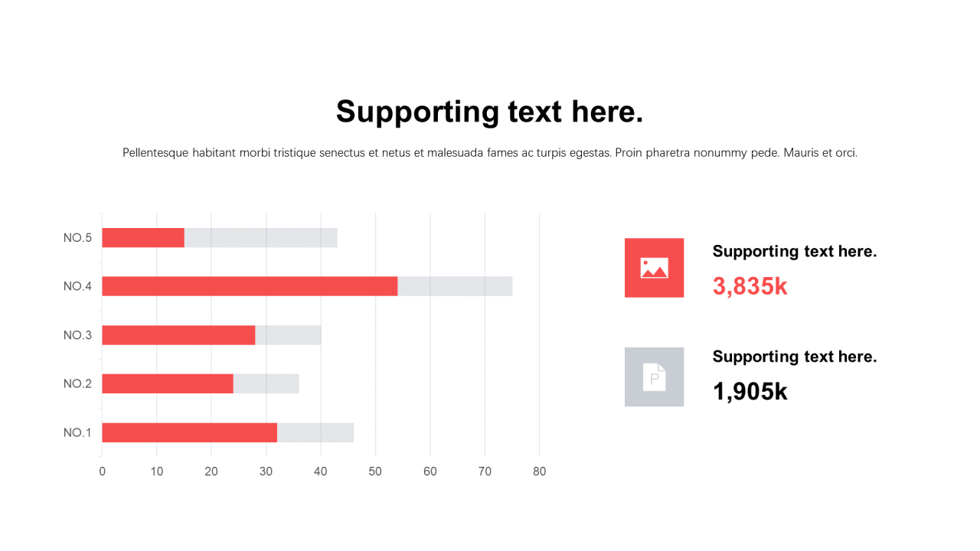This screenshot has width=980, height=551.
Task: Click the heading above 1,905k
Action: coord(794,357)
